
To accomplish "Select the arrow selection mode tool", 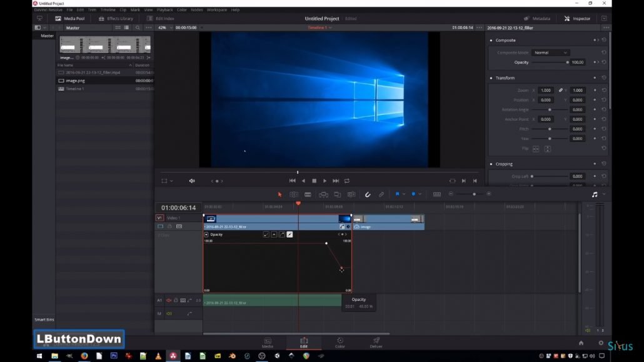I will pos(279,194).
